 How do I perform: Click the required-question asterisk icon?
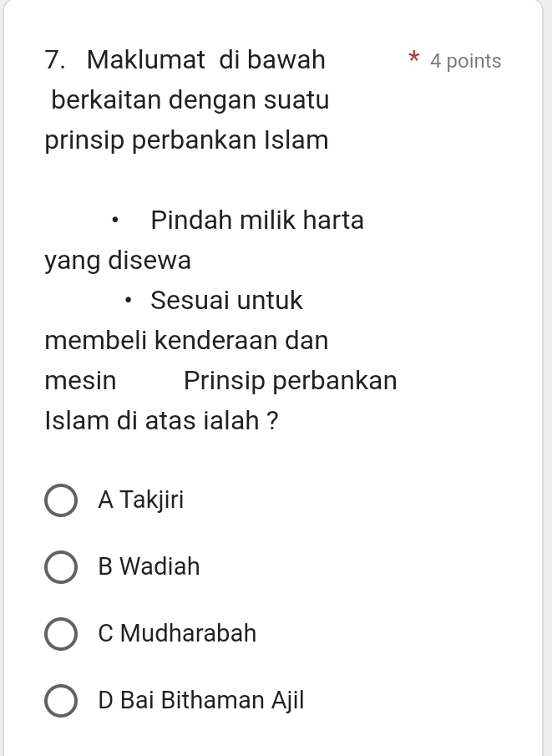pyautogui.click(x=413, y=58)
